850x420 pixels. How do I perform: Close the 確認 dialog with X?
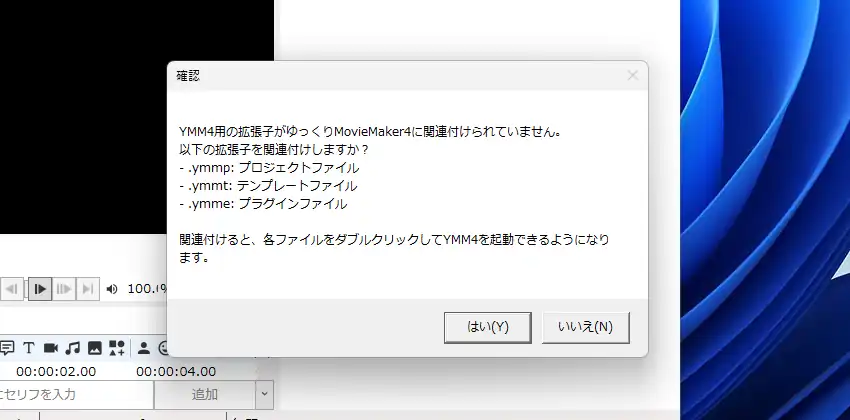tap(633, 75)
